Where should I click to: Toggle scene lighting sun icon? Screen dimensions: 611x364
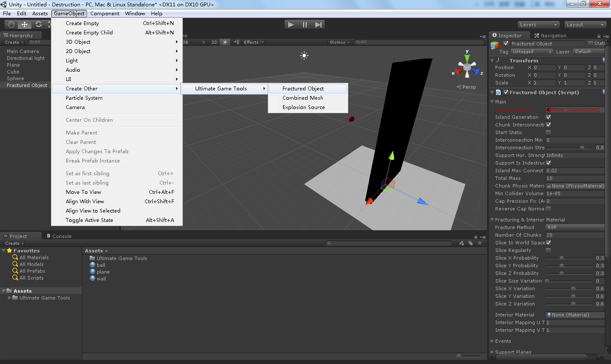coord(225,42)
